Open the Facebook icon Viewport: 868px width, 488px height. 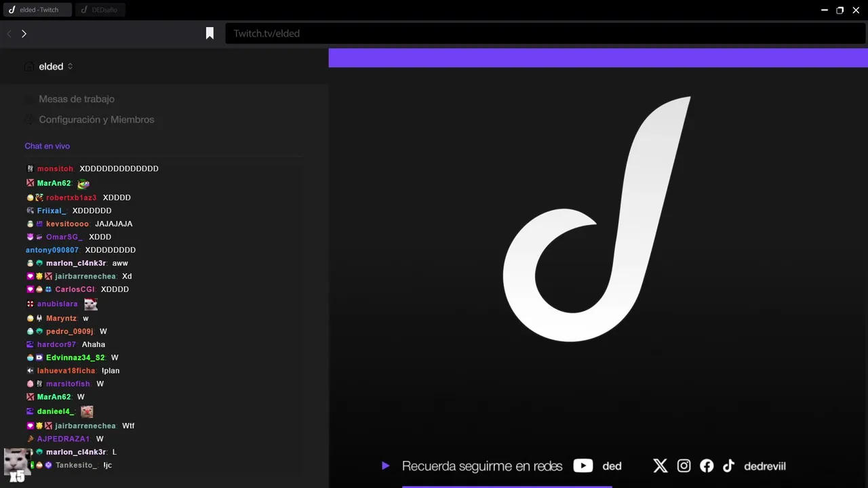707,466
